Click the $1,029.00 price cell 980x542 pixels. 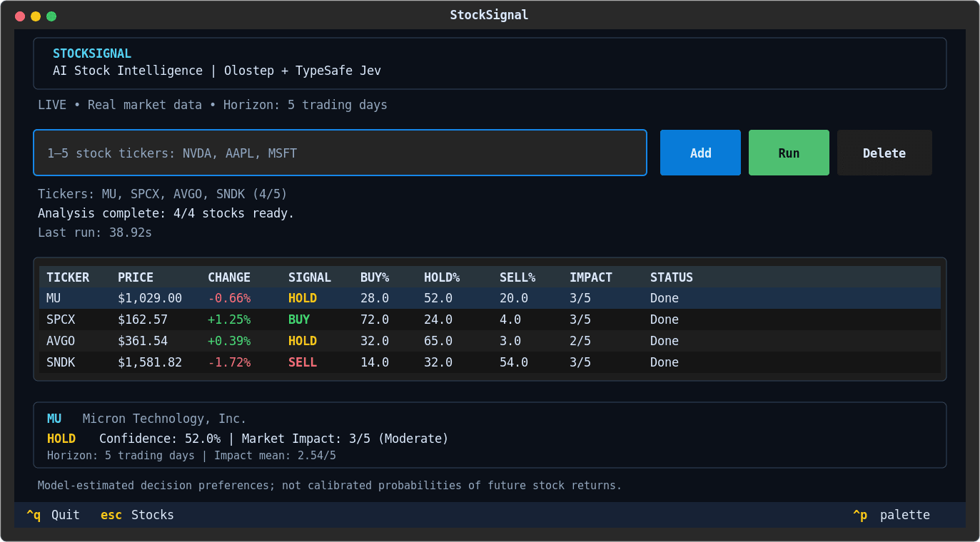(x=150, y=298)
